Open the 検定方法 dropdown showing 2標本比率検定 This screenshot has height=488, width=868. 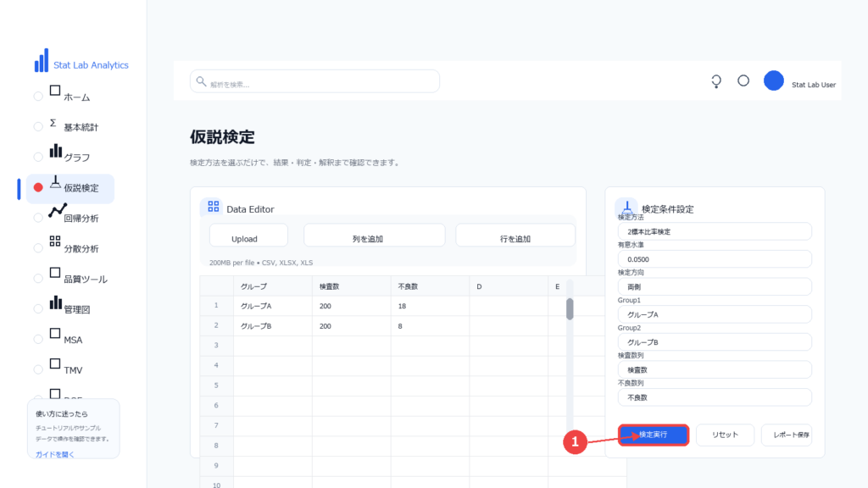point(715,231)
